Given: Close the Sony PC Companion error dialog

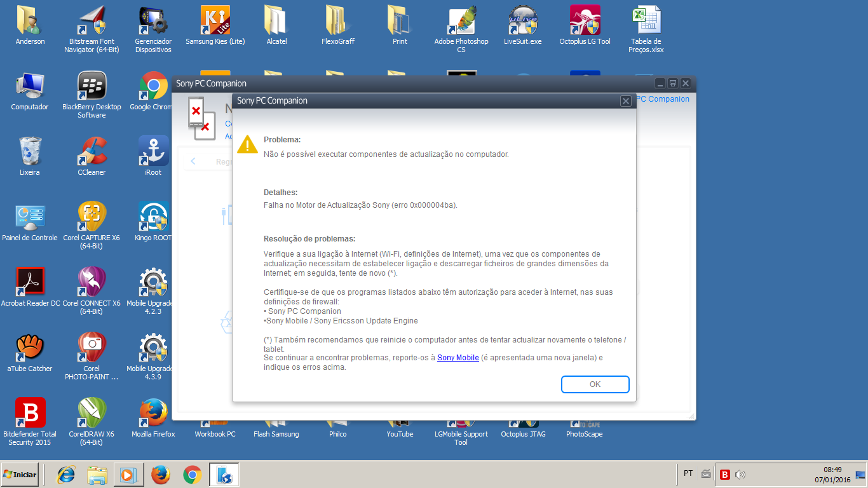Looking at the screenshot, I should coord(625,101).
